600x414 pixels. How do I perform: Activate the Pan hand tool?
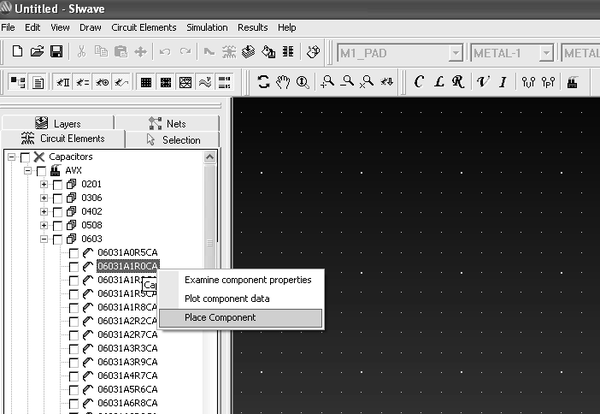point(283,82)
